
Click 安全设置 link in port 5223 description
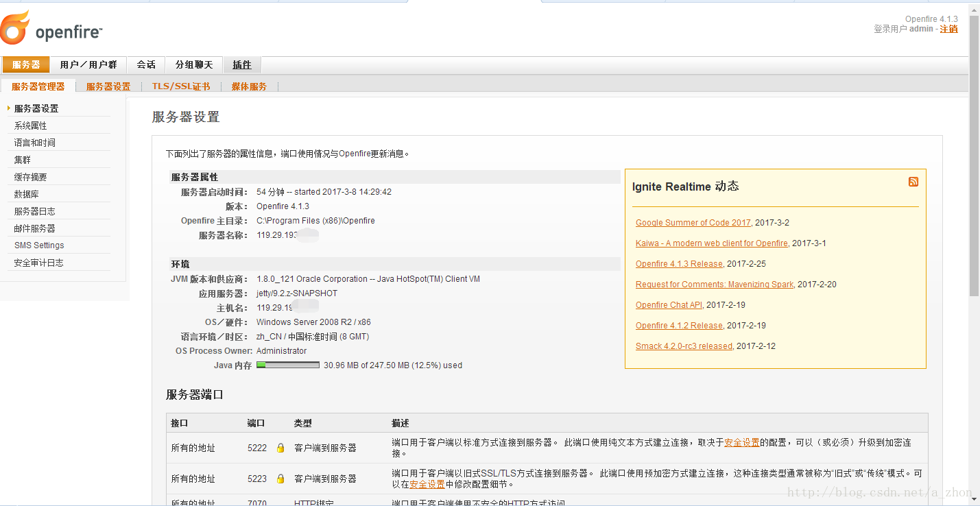click(427, 484)
